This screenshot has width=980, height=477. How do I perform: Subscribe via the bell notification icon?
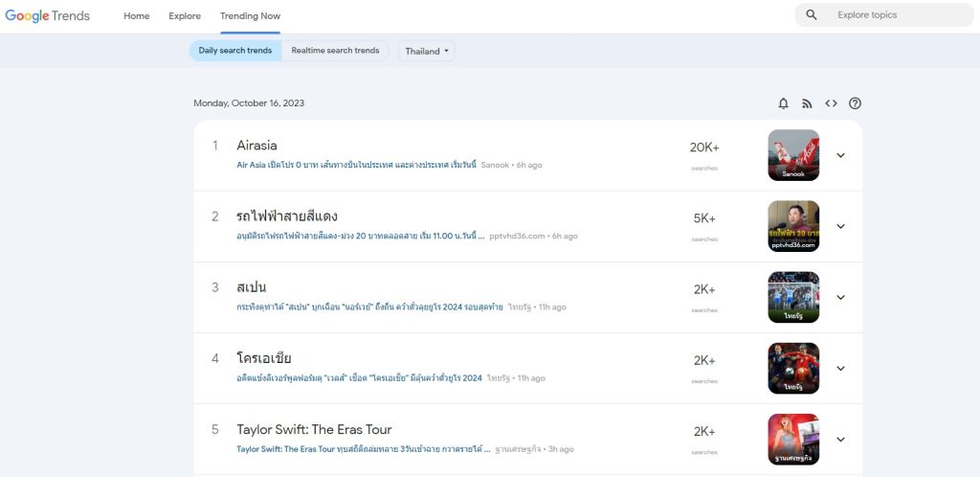click(783, 103)
